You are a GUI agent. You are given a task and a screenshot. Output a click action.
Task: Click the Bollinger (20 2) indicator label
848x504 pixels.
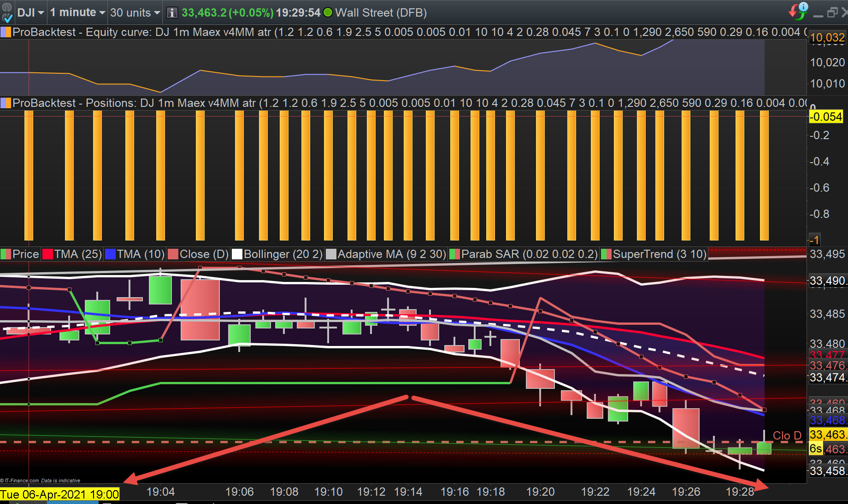(x=283, y=254)
